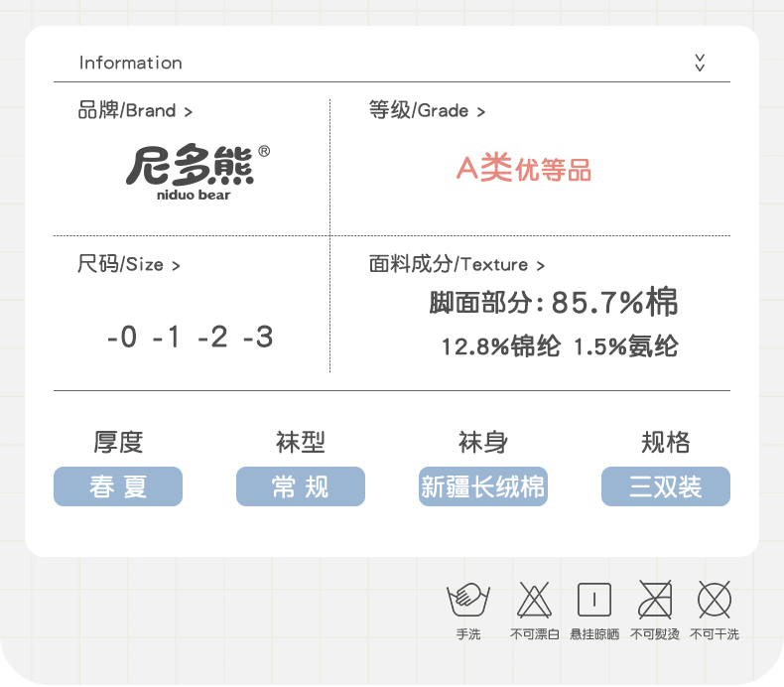784x687 pixels.
Task: Select the 常 规 sock type tag
Action: (301, 486)
